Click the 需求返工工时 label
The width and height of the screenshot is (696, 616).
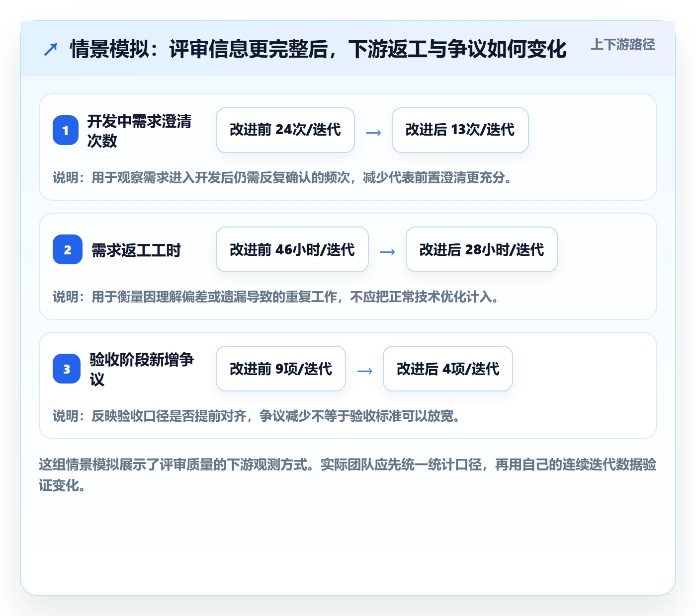pyautogui.click(x=136, y=250)
